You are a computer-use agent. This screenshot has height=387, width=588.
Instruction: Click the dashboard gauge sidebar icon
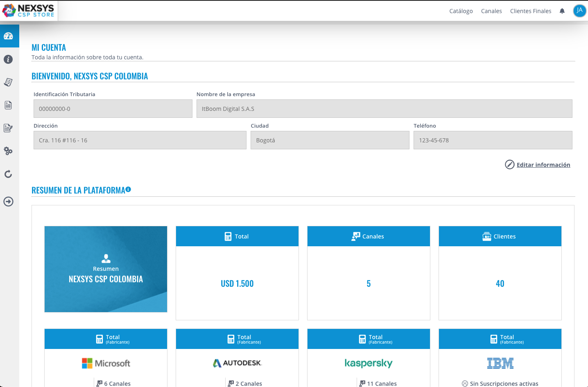tap(9, 36)
